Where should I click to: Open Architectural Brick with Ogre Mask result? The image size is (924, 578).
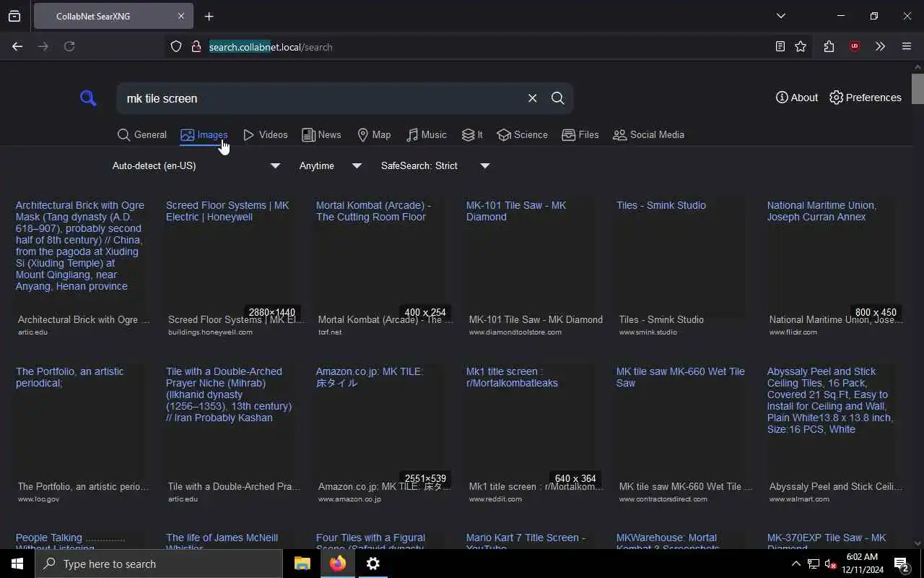(80, 246)
